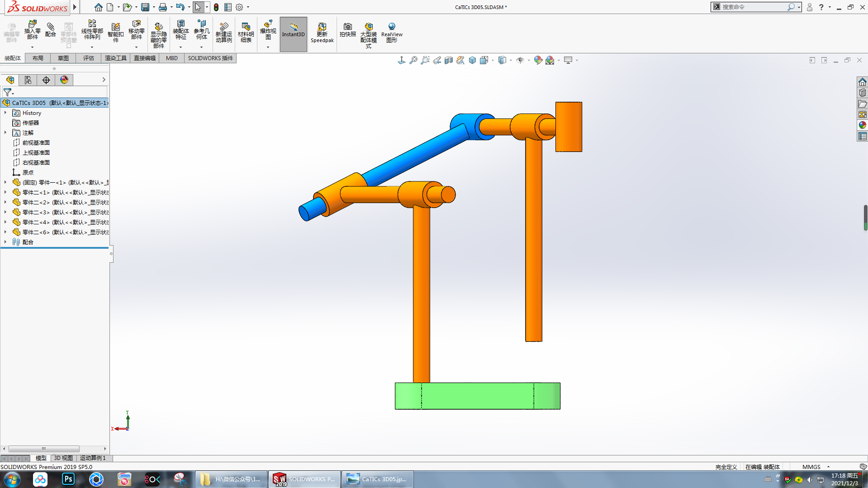The image size is (868, 488).
Task: Open the Insert Components dropdown arrow
Action: pos(32,47)
